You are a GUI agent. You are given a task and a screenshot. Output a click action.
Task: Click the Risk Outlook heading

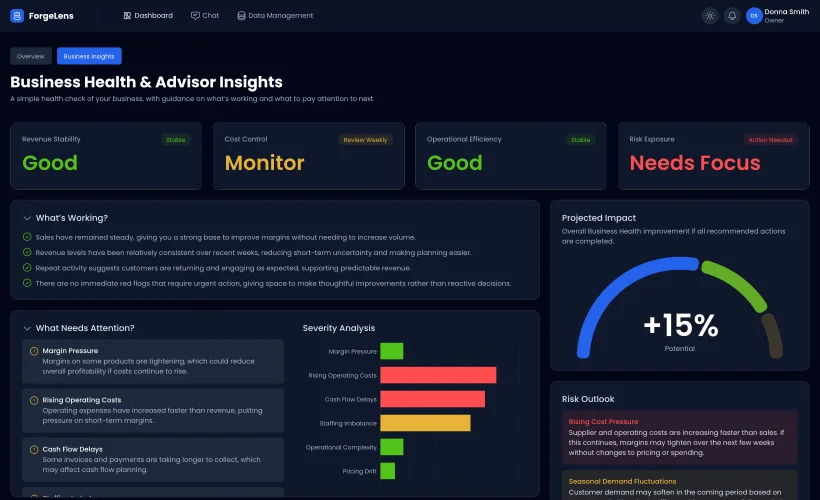click(588, 399)
